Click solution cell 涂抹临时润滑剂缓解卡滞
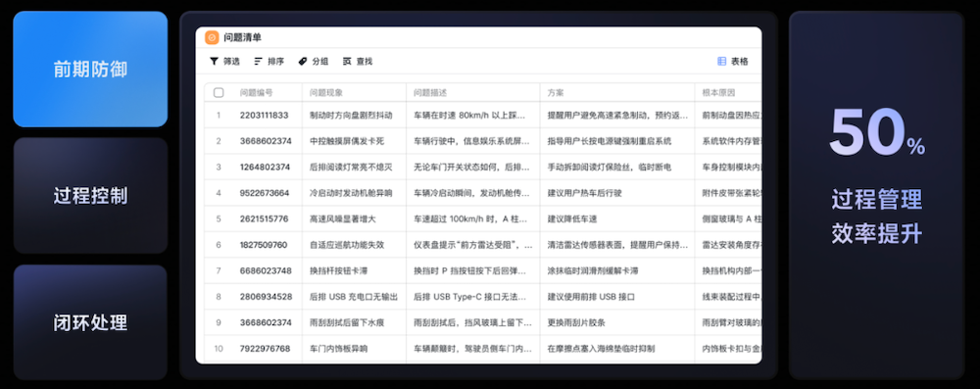This screenshot has height=389, width=980. 593,270
